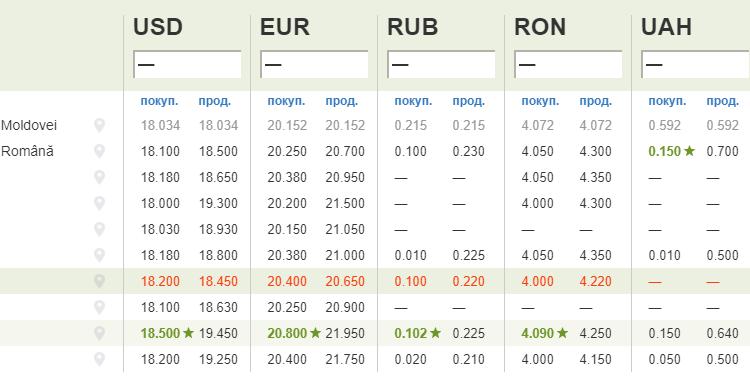Click map pin of row with USD 18.030
Screen dimensions: 750x384
pyautogui.click(x=99, y=229)
